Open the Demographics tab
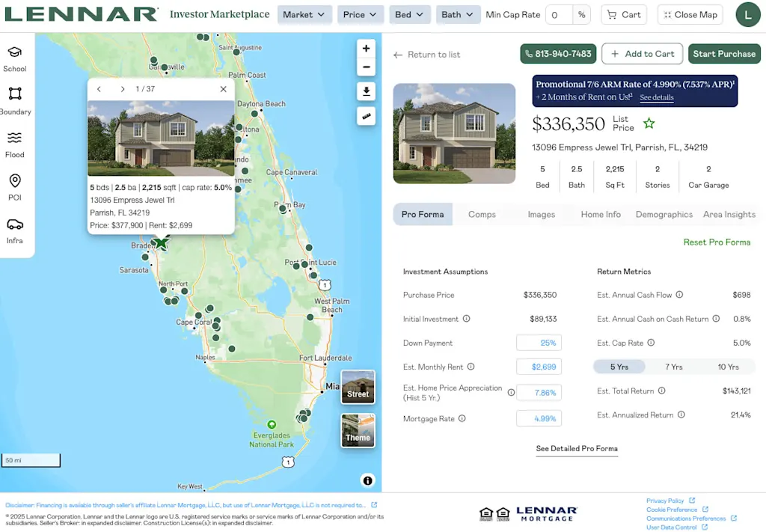 pos(664,215)
